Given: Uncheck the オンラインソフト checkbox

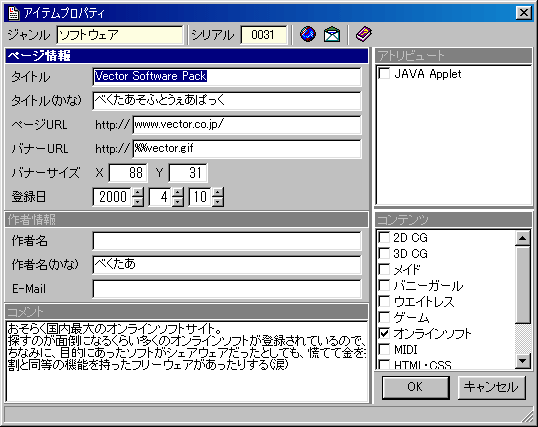Looking at the screenshot, I should coord(384,333).
